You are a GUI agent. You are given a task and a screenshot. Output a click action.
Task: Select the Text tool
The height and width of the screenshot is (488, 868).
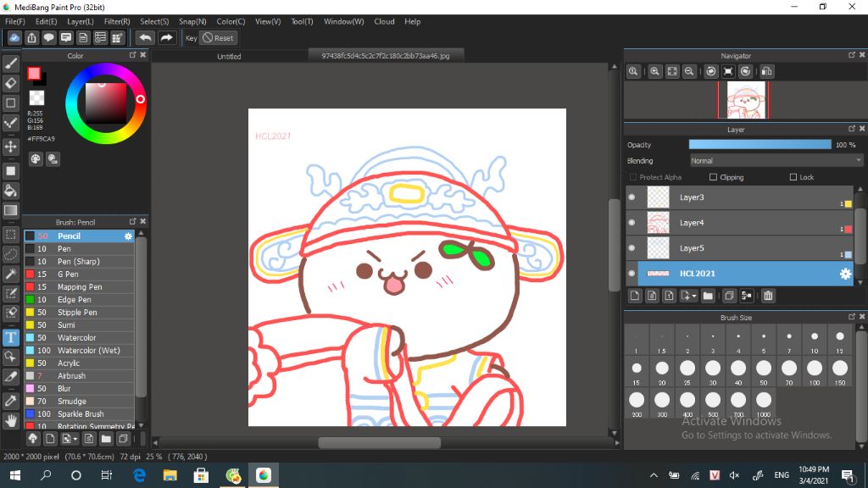[x=10, y=337]
